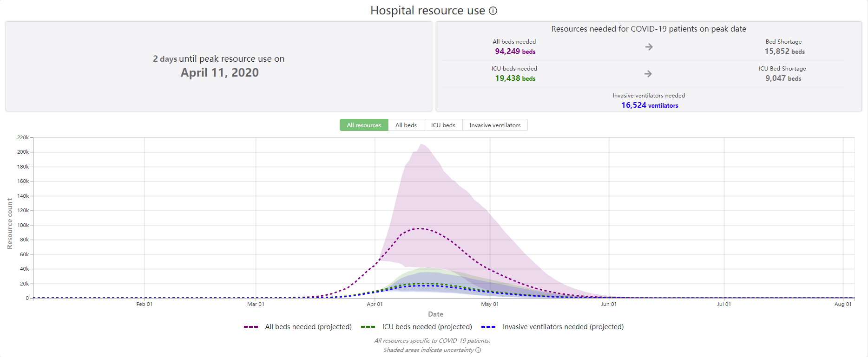Click the 94,249 beds value
868x357 pixels.
pos(515,52)
